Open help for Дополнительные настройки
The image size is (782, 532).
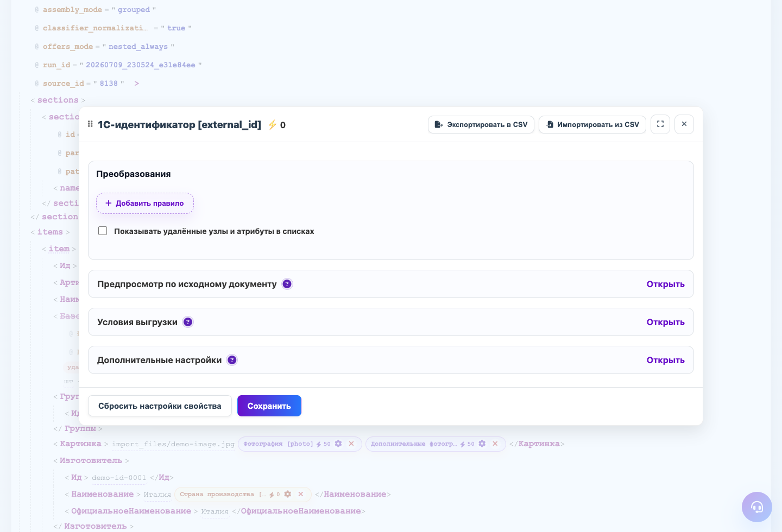click(232, 360)
